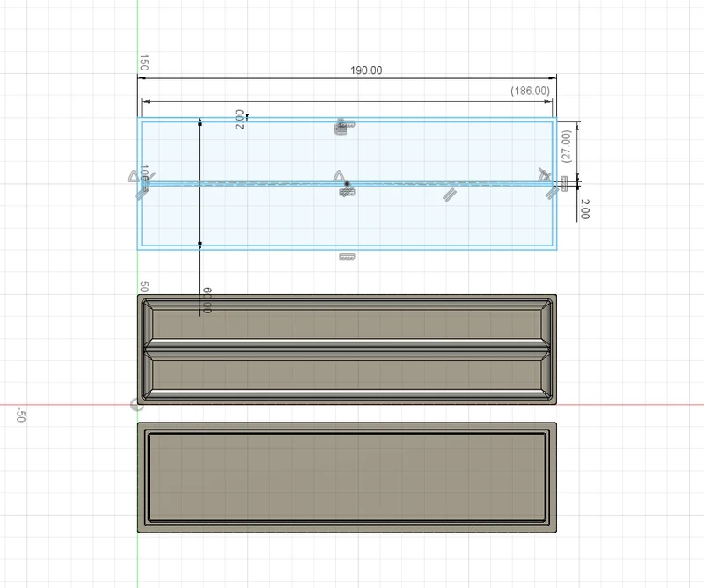This screenshot has height=588, width=704.
Task: Click the parallel constraint icon on the center line
Action: pyautogui.click(x=450, y=195)
